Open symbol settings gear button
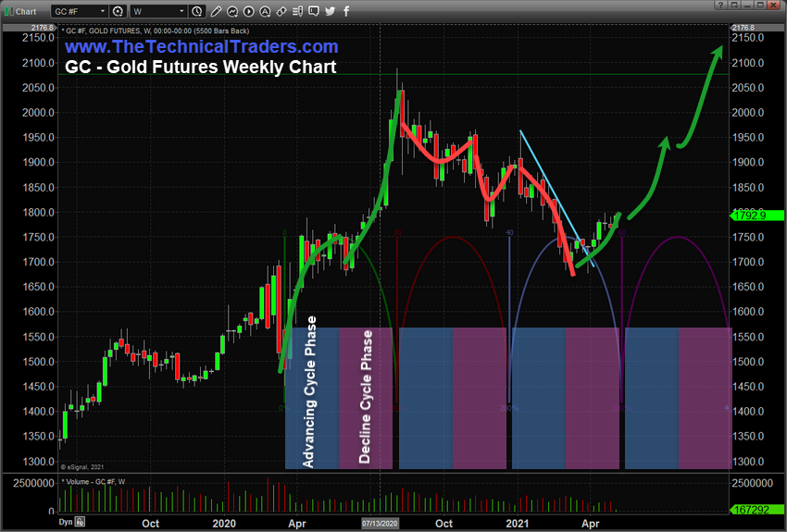 [x=118, y=11]
